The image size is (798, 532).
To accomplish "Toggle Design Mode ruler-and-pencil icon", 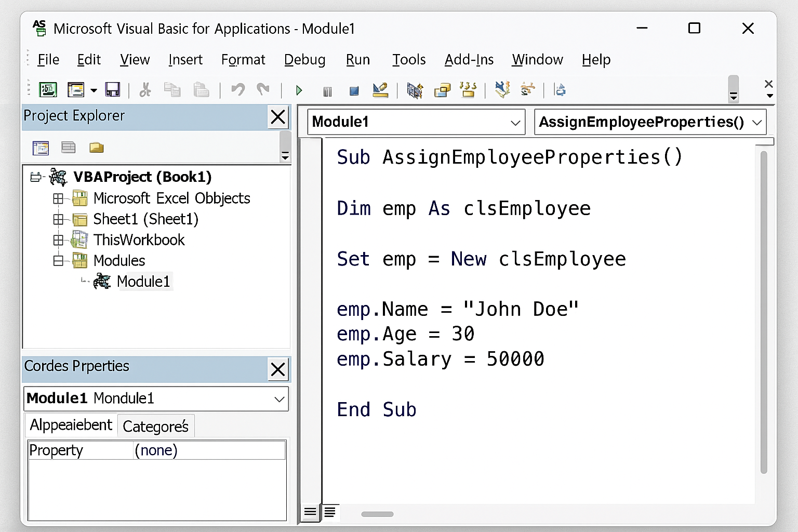I will pyautogui.click(x=380, y=90).
